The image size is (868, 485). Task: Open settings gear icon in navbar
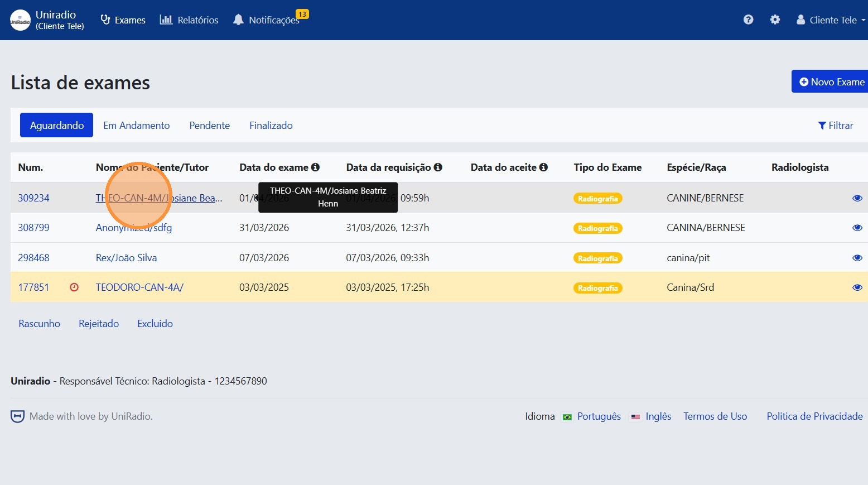[x=775, y=20]
